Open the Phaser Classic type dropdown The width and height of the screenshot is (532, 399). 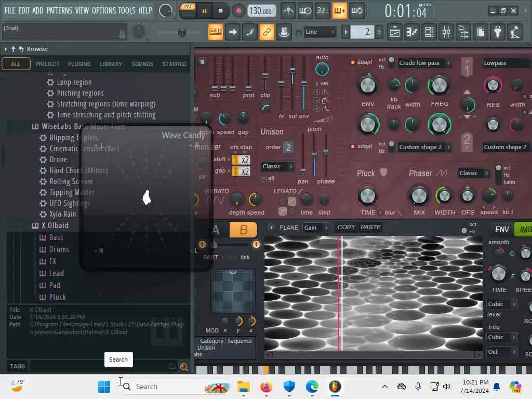(474, 173)
